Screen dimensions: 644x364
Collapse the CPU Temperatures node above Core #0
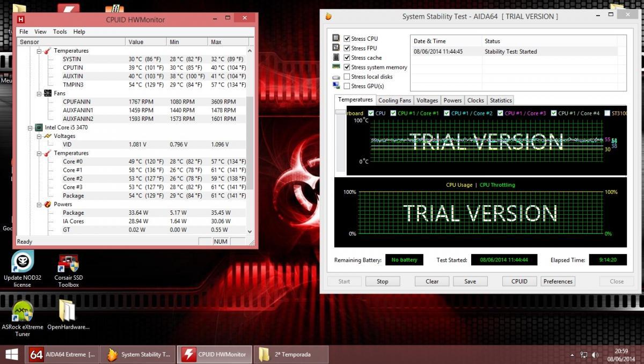point(39,153)
